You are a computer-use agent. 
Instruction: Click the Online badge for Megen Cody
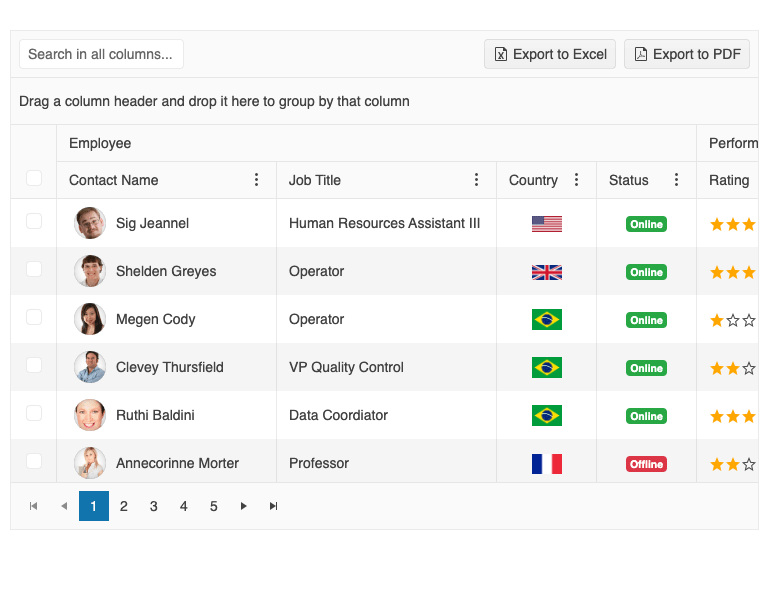646,320
